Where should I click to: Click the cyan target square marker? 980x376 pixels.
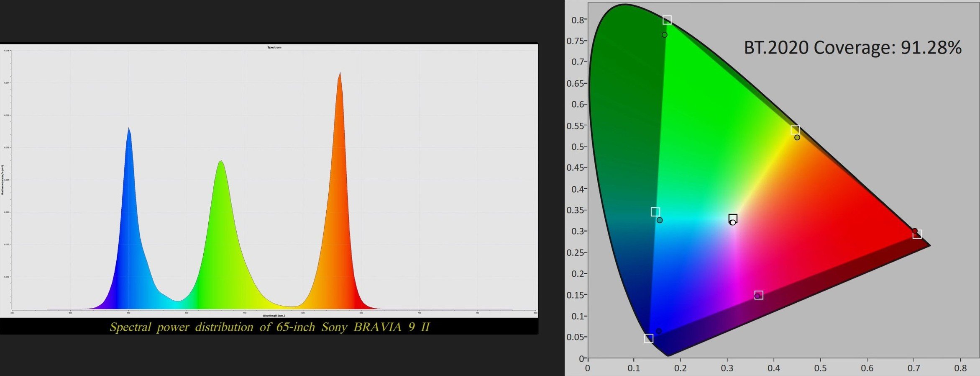[655, 212]
